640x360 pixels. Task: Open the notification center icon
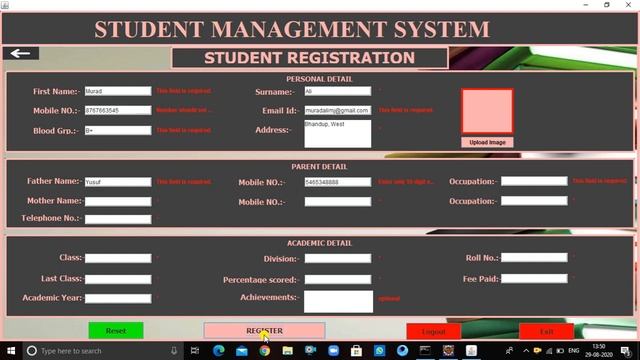(625, 351)
